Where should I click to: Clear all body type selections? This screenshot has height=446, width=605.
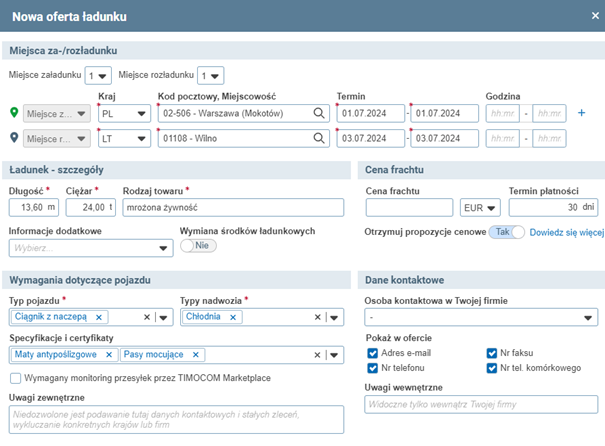(318, 317)
